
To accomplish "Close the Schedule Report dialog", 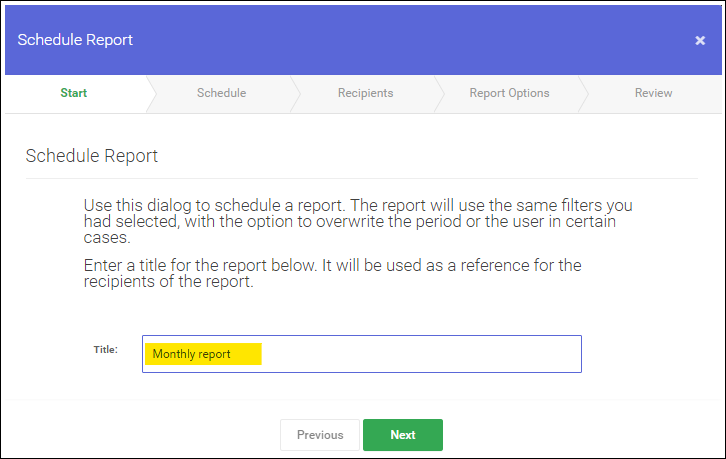I will pos(700,40).
